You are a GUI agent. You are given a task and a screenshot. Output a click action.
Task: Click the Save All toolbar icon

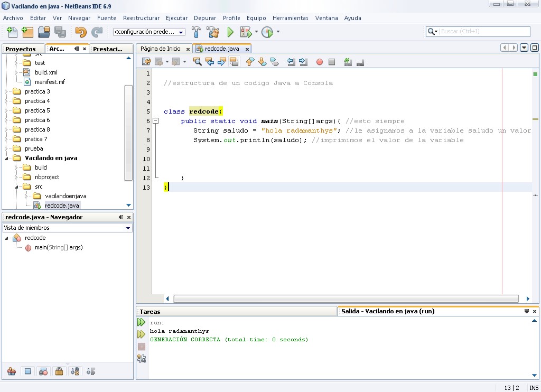pyautogui.click(x=60, y=32)
